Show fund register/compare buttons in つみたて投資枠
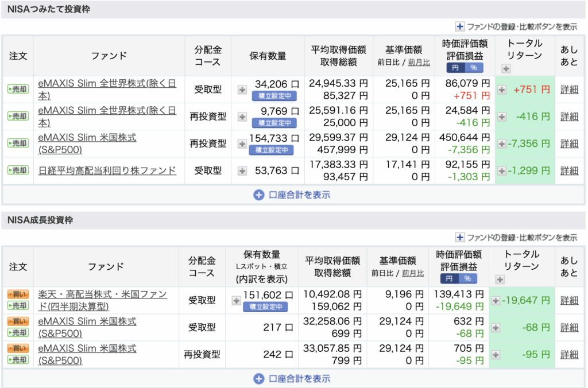This screenshot has height=388, width=588. 516,26
